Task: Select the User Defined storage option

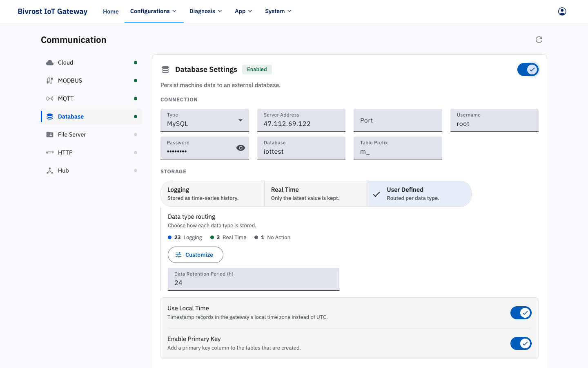Action: pos(419,194)
